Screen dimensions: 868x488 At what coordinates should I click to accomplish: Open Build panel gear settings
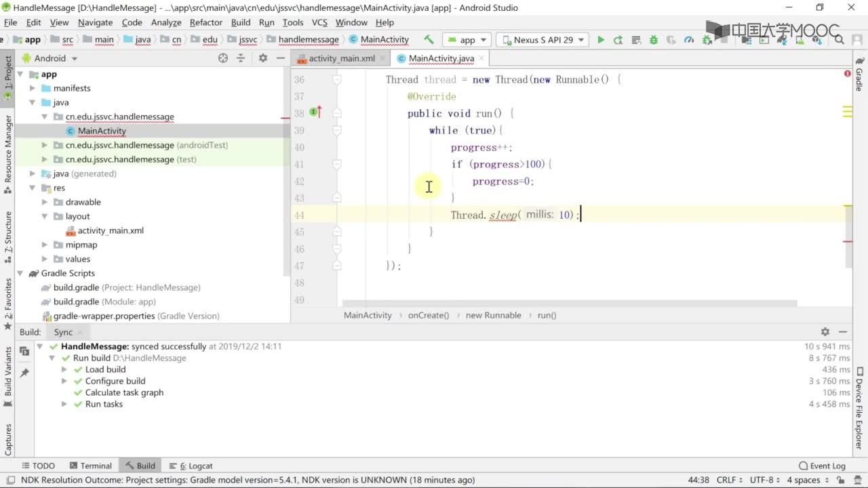(x=825, y=332)
